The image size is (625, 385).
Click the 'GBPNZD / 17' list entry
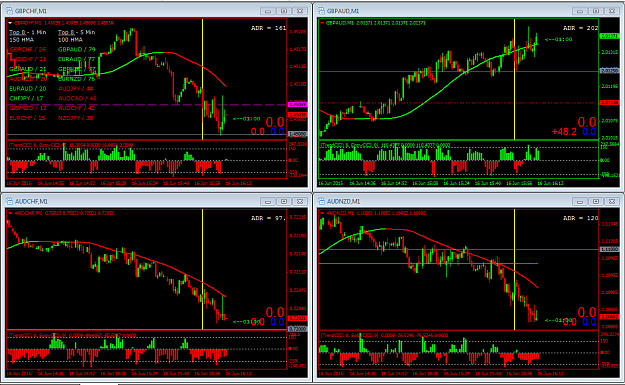click(28, 108)
